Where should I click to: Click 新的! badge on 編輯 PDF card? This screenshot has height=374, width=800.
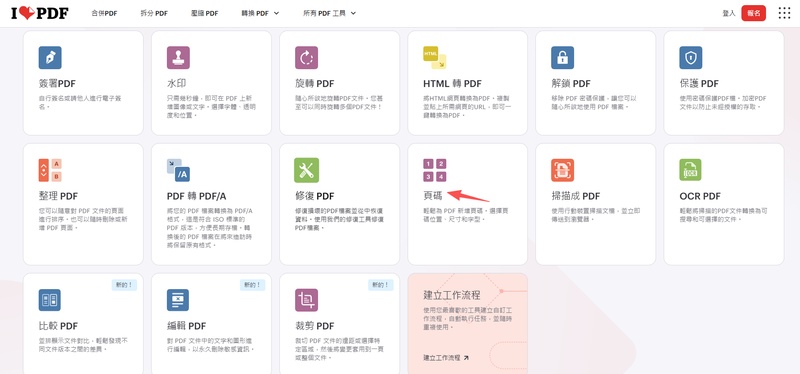(253, 285)
